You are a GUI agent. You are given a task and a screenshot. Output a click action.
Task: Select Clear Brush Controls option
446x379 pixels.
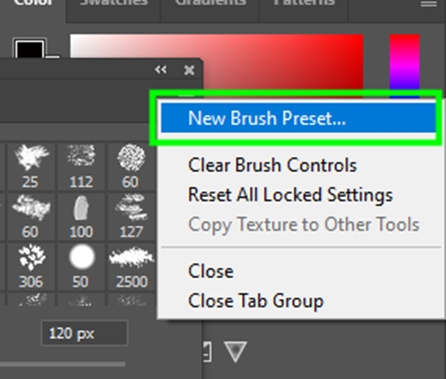click(272, 165)
